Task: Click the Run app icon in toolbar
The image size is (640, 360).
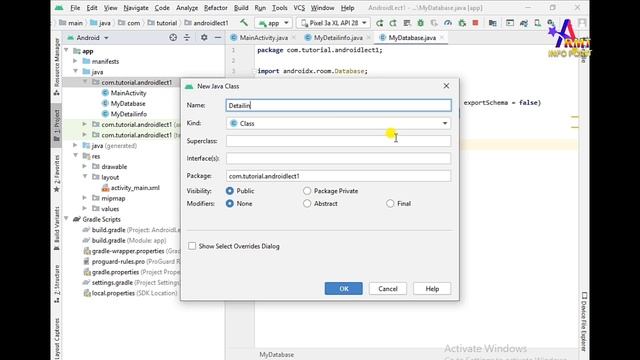Action: 379,23
